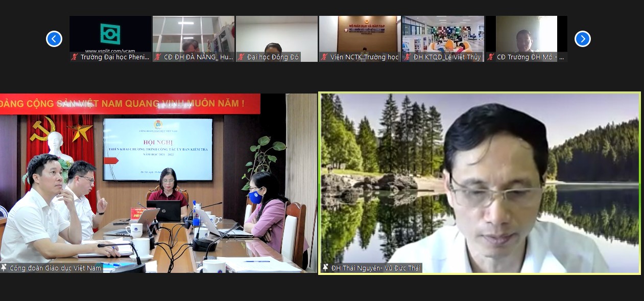This screenshot has width=644, height=301.
Task: Click the ĐH Thái Nguyên- Vũ Đức Thái name label
Action: point(376,268)
